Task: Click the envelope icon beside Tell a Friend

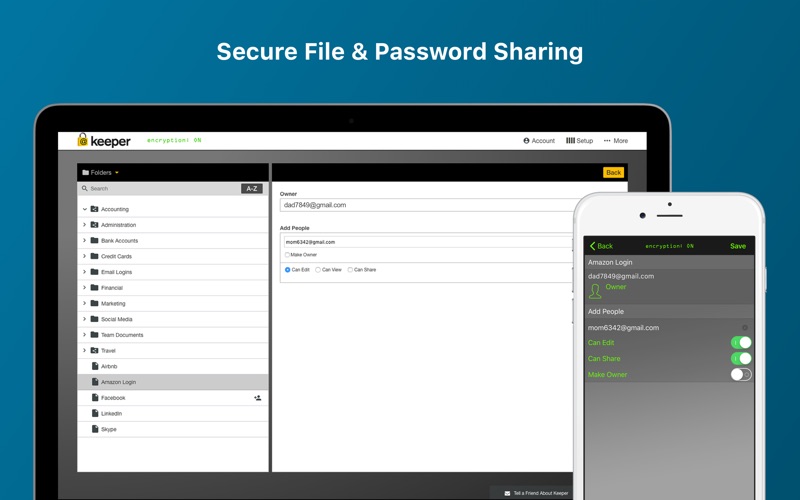Action: 507,493
